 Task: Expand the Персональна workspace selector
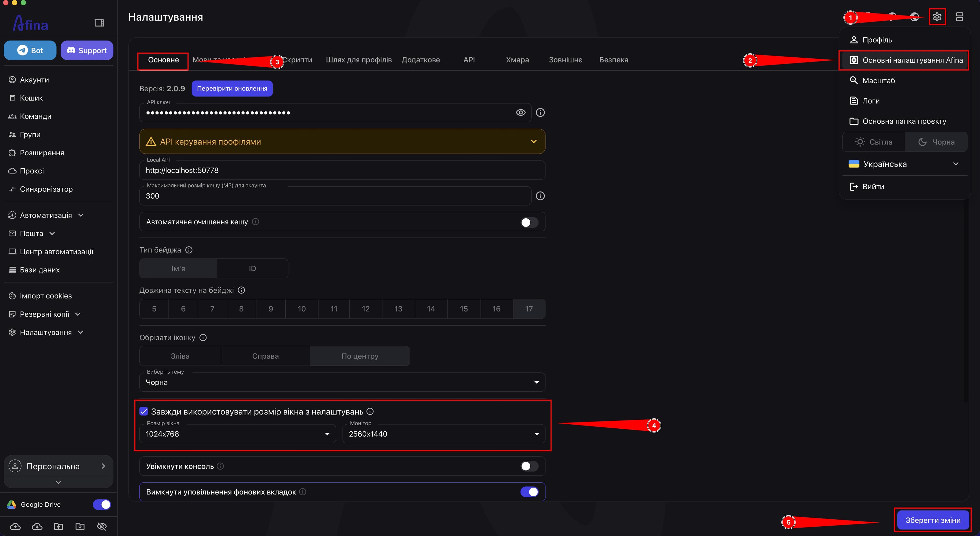pyautogui.click(x=58, y=466)
